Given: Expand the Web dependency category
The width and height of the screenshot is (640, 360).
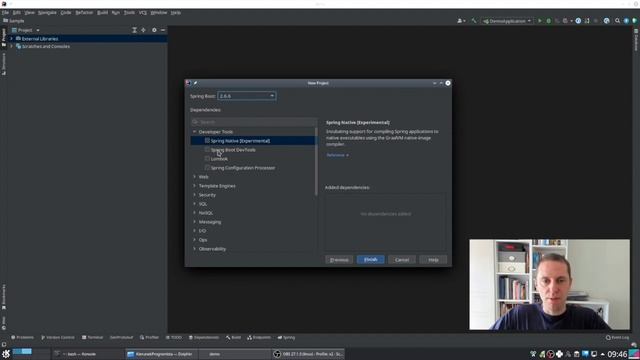Looking at the screenshot, I should [x=194, y=177].
